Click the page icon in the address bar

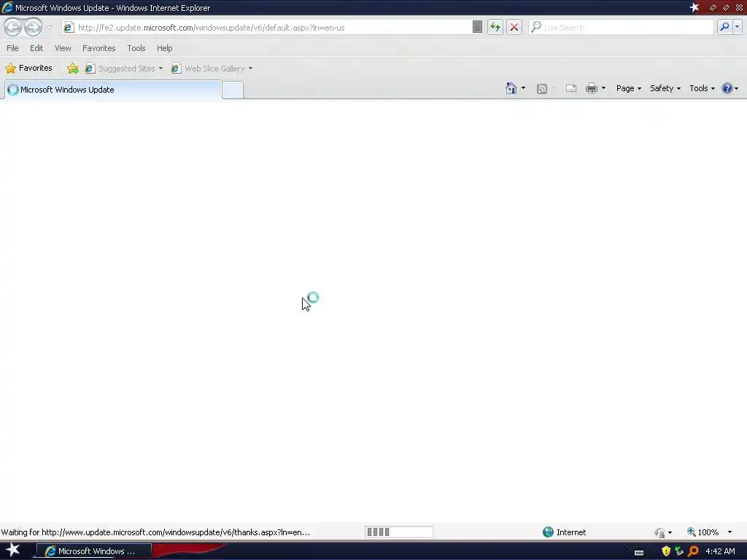point(69,28)
